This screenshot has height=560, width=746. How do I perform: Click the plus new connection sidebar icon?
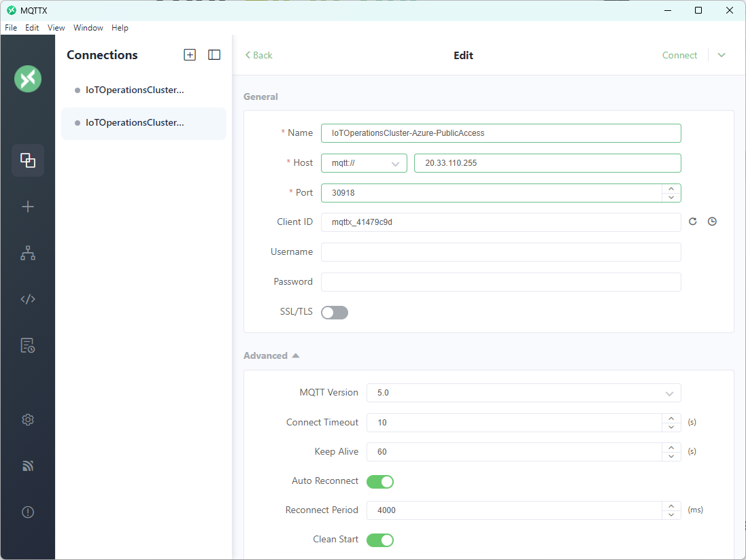(28, 207)
